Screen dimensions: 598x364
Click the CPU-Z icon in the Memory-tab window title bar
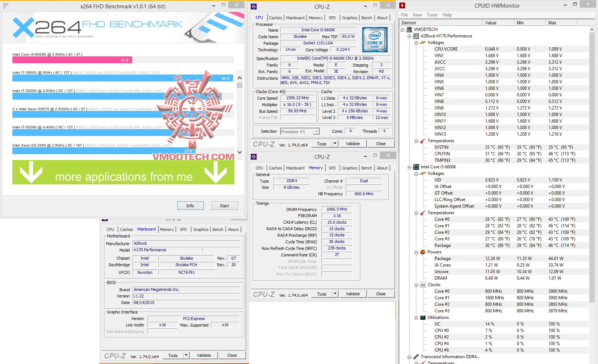click(x=254, y=157)
